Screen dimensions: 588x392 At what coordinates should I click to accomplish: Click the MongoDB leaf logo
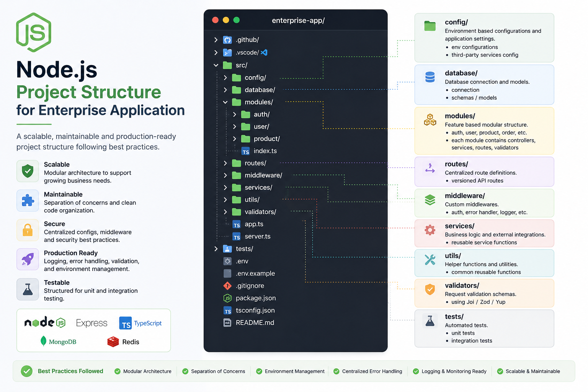(x=43, y=341)
